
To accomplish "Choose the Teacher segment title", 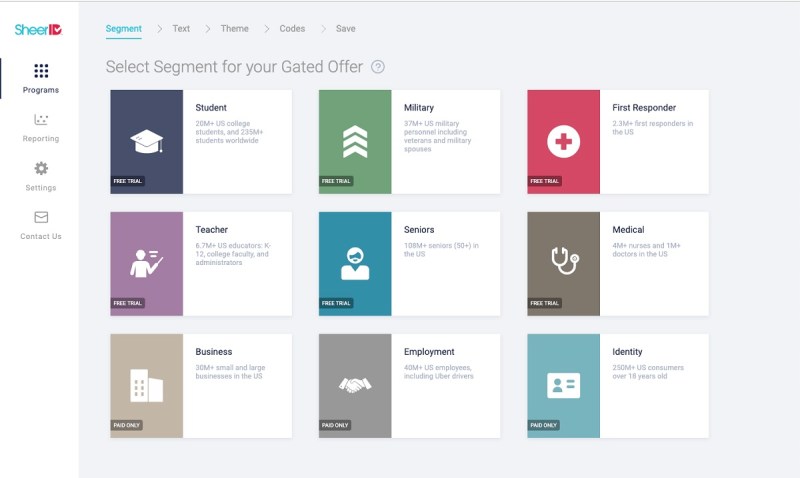I will coord(211,230).
